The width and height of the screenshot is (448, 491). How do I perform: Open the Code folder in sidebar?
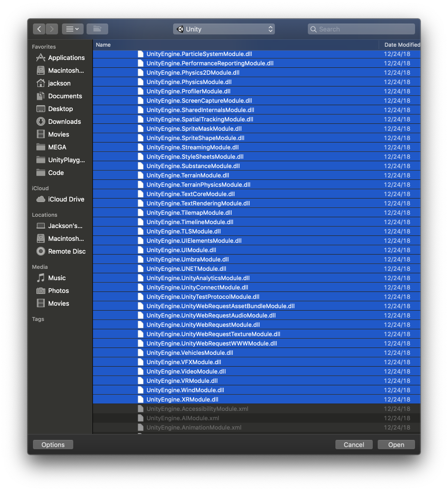(60, 173)
